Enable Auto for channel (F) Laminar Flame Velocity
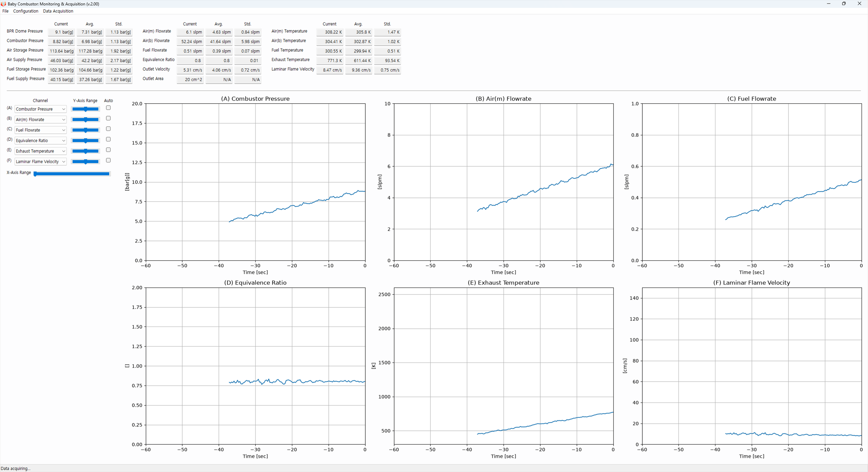This screenshot has width=868, height=472. click(108, 160)
